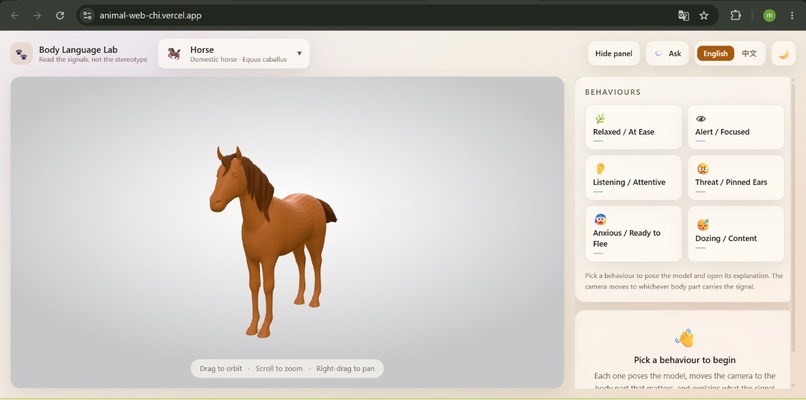This screenshot has width=806, height=400.
Task: Go back with the browser back arrow
Action: [x=15, y=15]
